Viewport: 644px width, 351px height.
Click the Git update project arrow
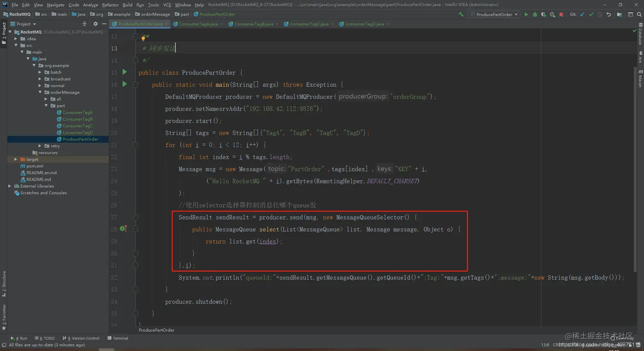[582, 14]
